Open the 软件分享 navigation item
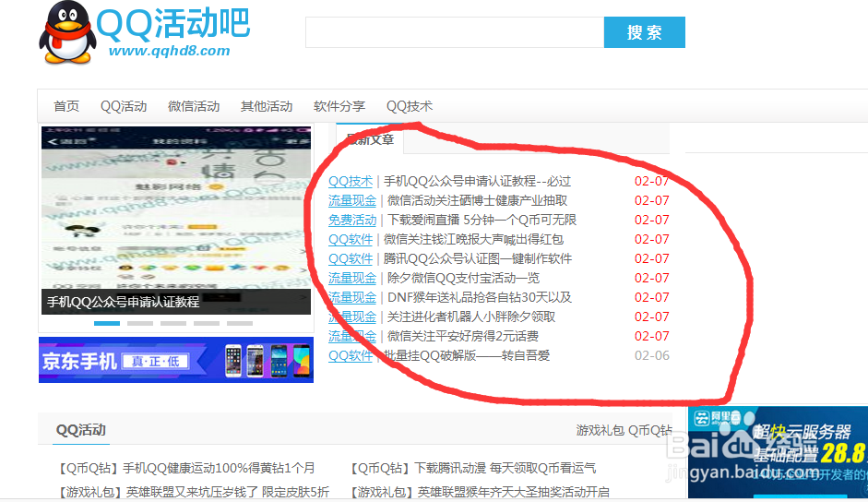Image resolution: width=868 pixels, height=502 pixels. coord(339,106)
